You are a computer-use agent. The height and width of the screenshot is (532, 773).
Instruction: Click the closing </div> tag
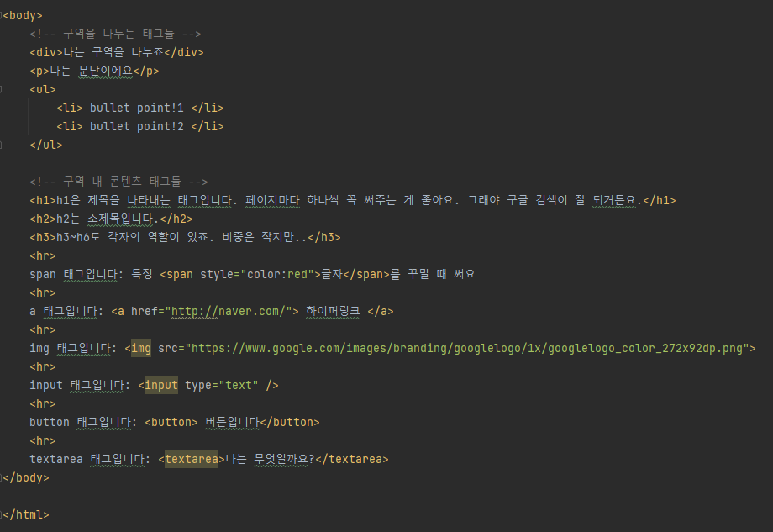184,52
